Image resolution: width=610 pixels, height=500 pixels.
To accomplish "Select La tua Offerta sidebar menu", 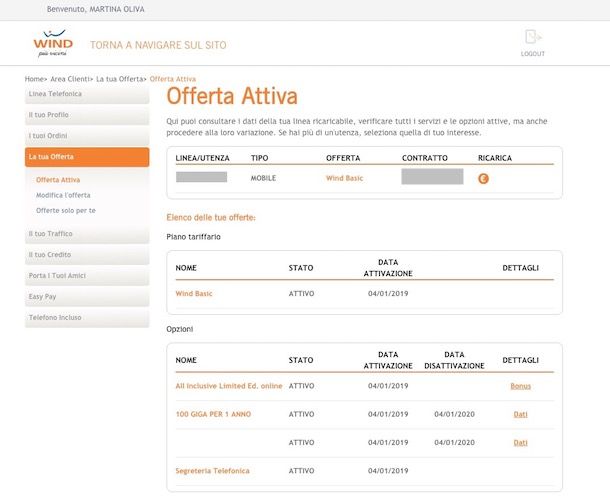I will [87, 157].
